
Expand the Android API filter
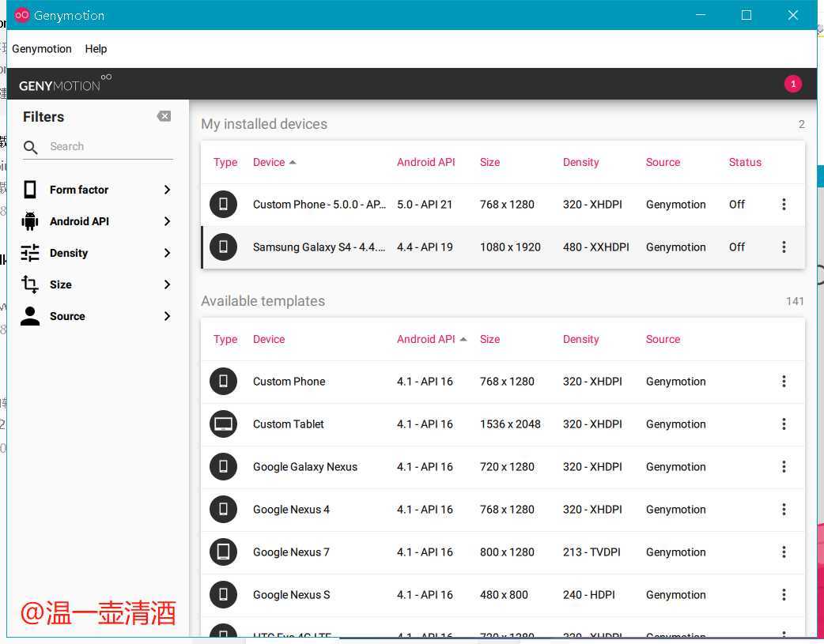[x=167, y=221]
